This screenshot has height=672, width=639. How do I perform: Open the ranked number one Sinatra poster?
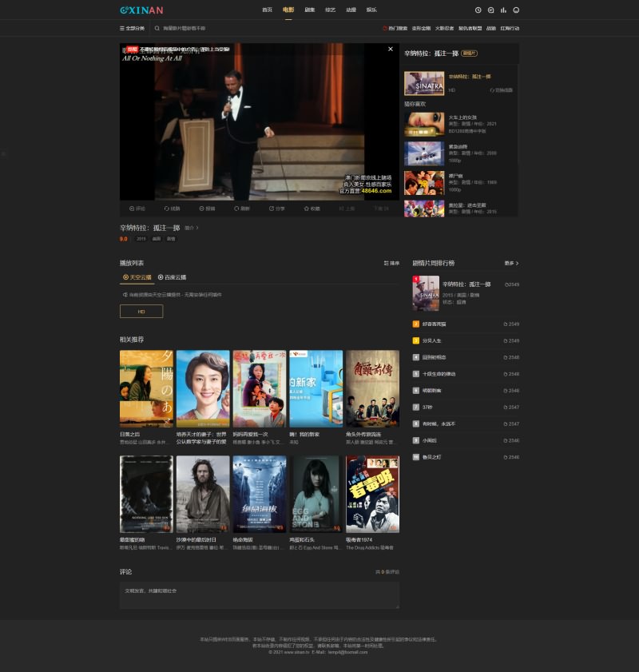426,293
